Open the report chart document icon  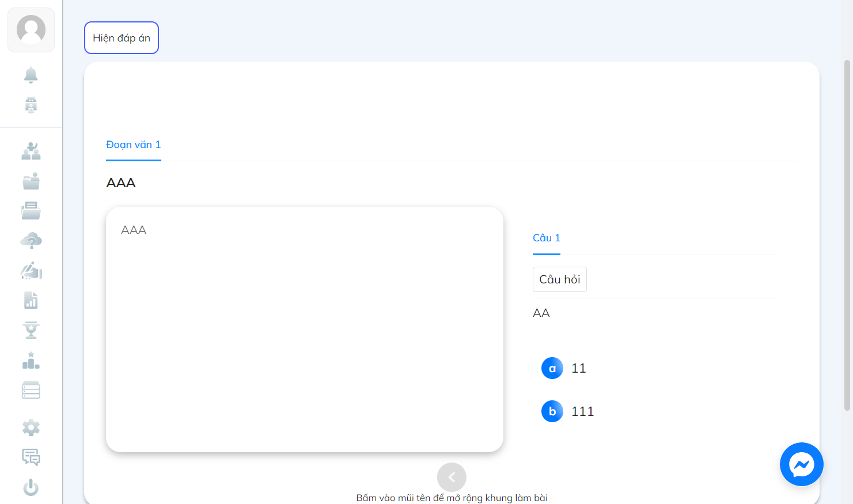coord(31,301)
